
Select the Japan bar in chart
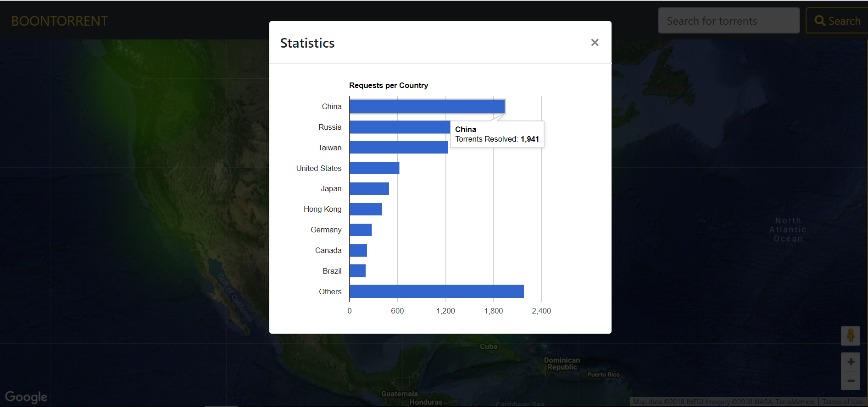click(369, 188)
